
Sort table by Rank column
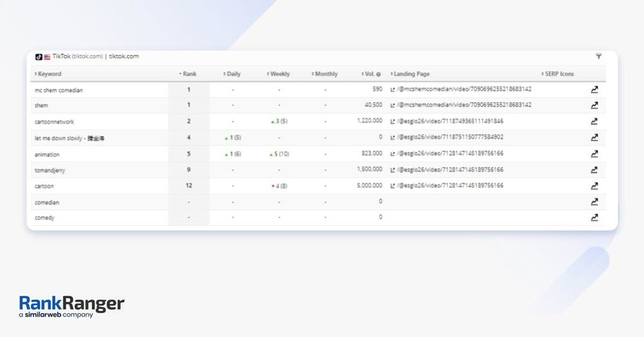click(x=189, y=74)
